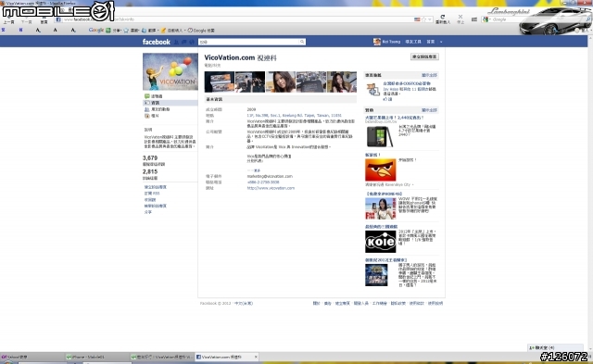Switch to the iPhone Mobile01 browser tab

pos(97,357)
